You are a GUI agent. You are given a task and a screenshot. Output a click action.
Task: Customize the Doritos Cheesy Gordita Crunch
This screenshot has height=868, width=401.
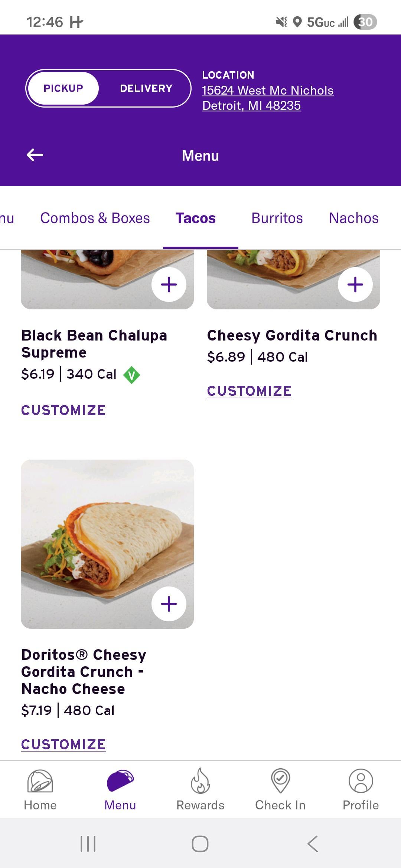pos(63,744)
